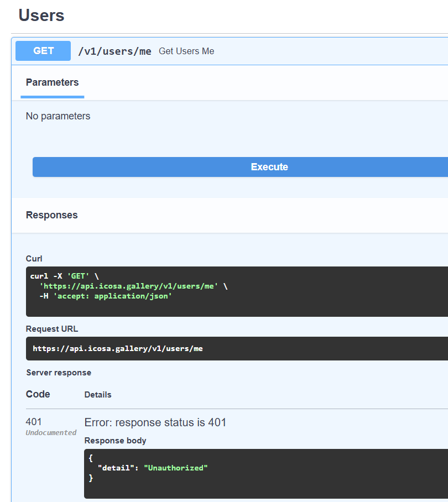Collapse the Users section heading
This screenshot has height=502, width=448.
click(41, 15)
